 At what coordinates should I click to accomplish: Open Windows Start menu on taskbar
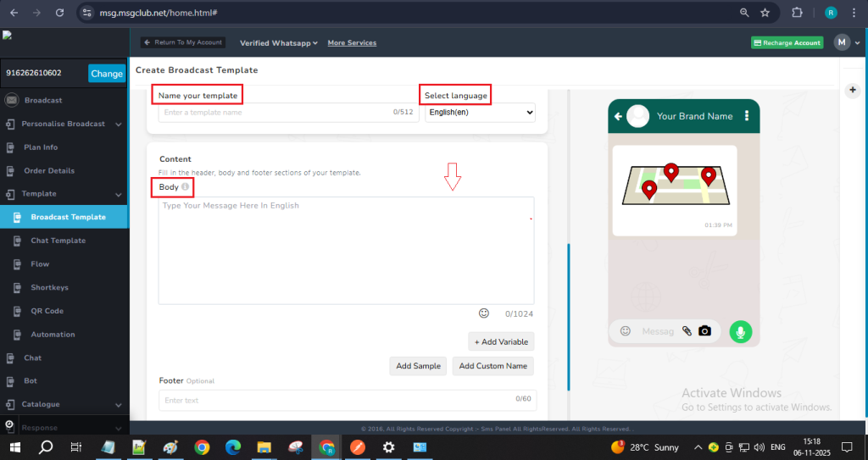tap(15, 446)
